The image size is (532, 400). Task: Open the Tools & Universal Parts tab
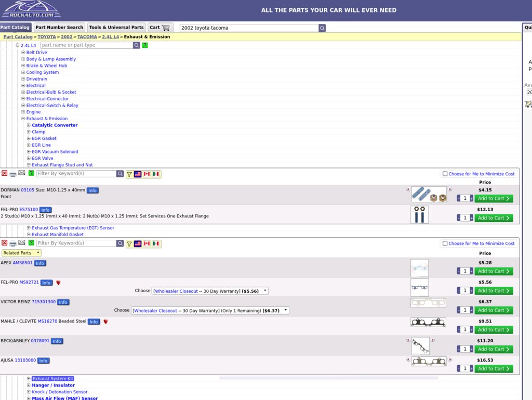(x=116, y=28)
